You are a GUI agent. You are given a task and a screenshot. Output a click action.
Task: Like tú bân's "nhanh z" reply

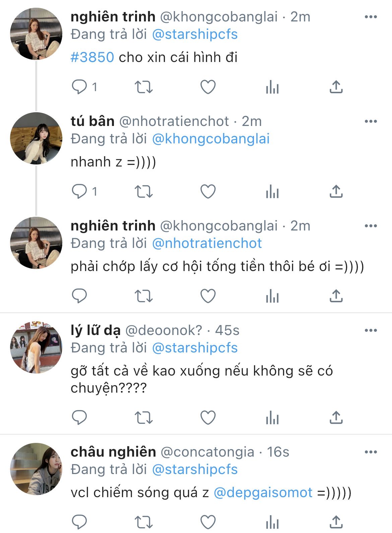click(x=208, y=192)
